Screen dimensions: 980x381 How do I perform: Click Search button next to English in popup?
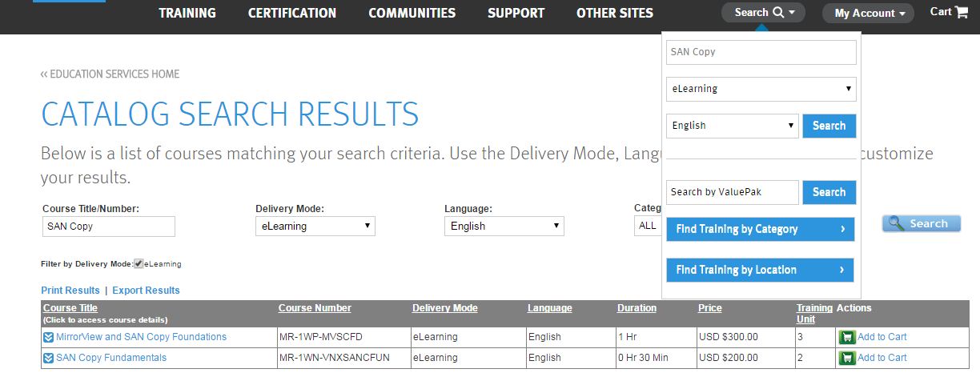coord(829,126)
